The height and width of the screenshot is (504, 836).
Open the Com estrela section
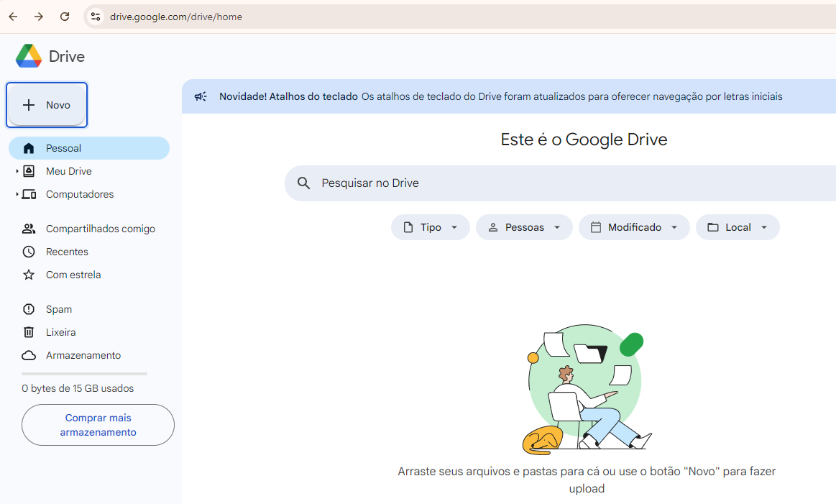coord(73,275)
